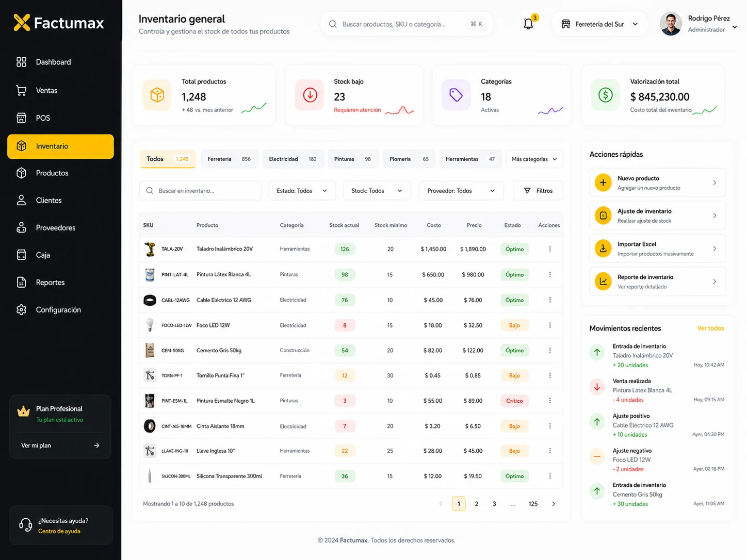Select the Herramientas category tab
Image resolution: width=747 pixels, height=560 pixels.
(470, 159)
